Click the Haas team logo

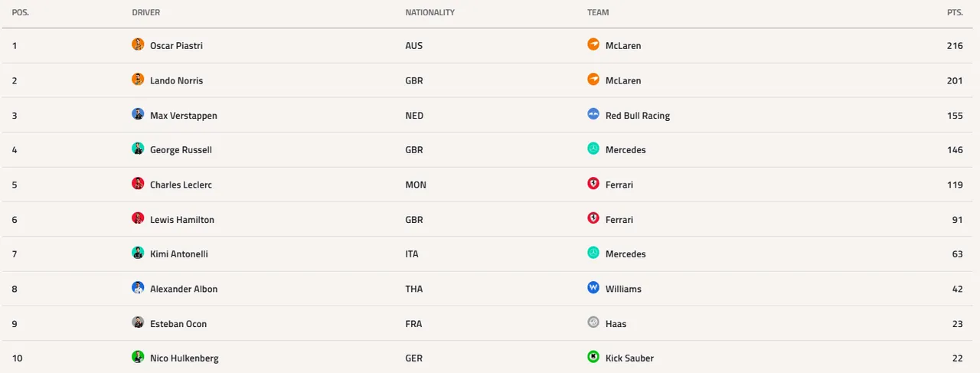click(593, 322)
